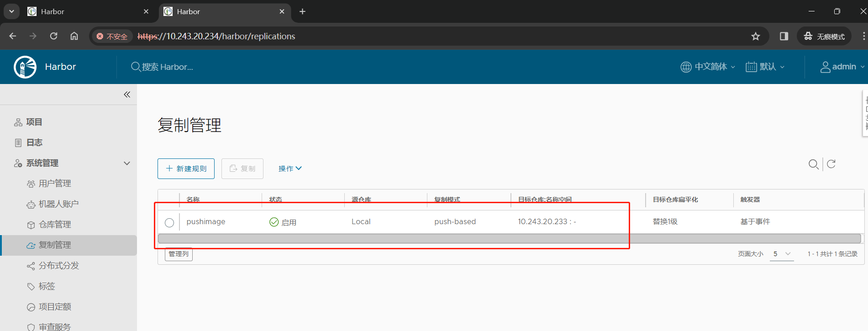This screenshot has width=868, height=331.
Task: Click the table horizontal scrollbar
Action: 509,238
